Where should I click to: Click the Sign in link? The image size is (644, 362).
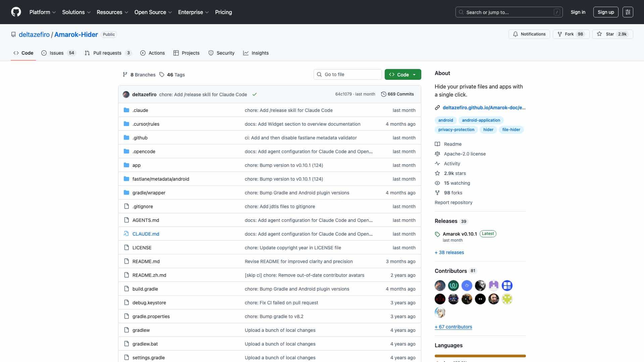click(578, 12)
